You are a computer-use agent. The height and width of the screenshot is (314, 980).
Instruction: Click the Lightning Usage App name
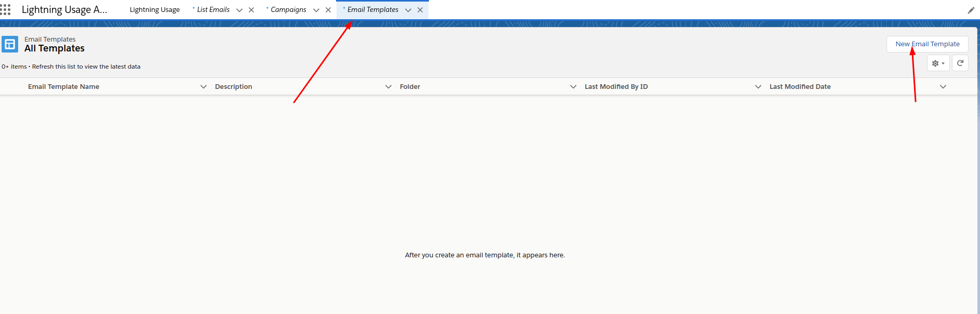[64, 10]
